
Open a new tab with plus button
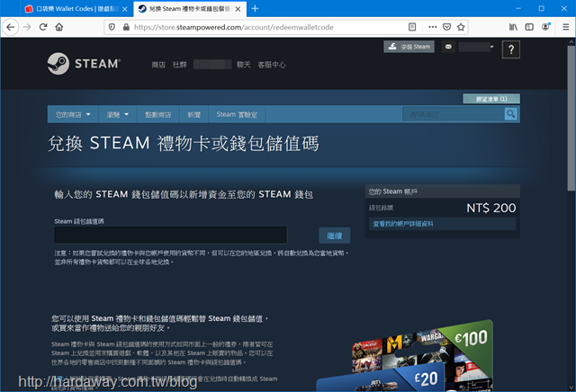(x=255, y=8)
